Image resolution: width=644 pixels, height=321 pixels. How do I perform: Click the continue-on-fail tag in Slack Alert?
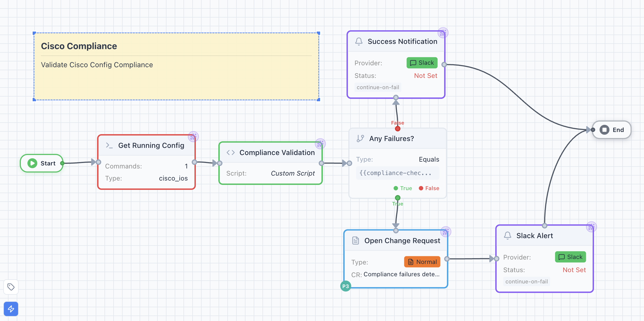[x=527, y=281]
